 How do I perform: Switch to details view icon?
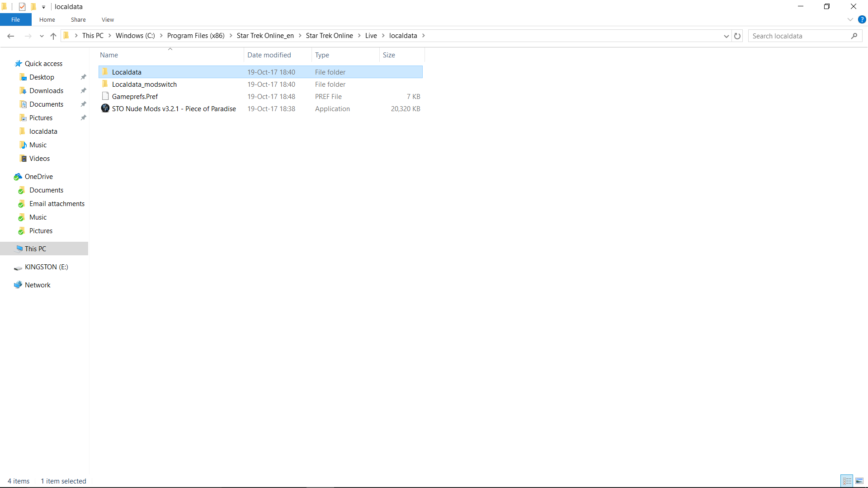(x=847, y=481)
